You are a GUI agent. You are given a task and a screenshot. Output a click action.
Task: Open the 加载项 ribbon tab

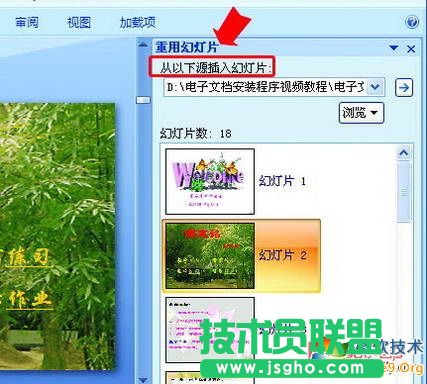pos(138,23)
